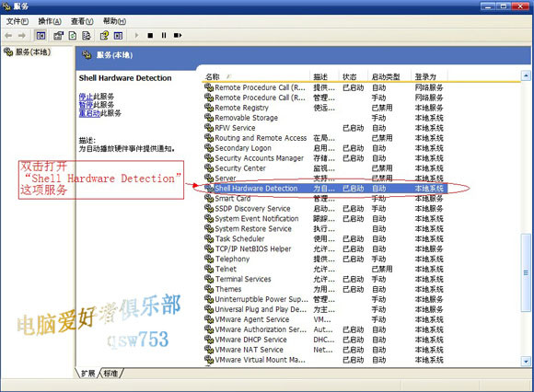Click the scrollbar down arrow in services list

tap(526, 362)
